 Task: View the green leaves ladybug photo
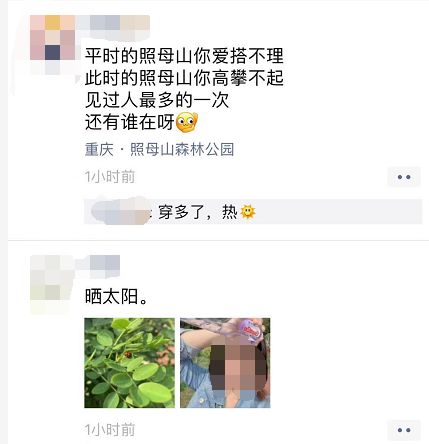coord(129,363)
